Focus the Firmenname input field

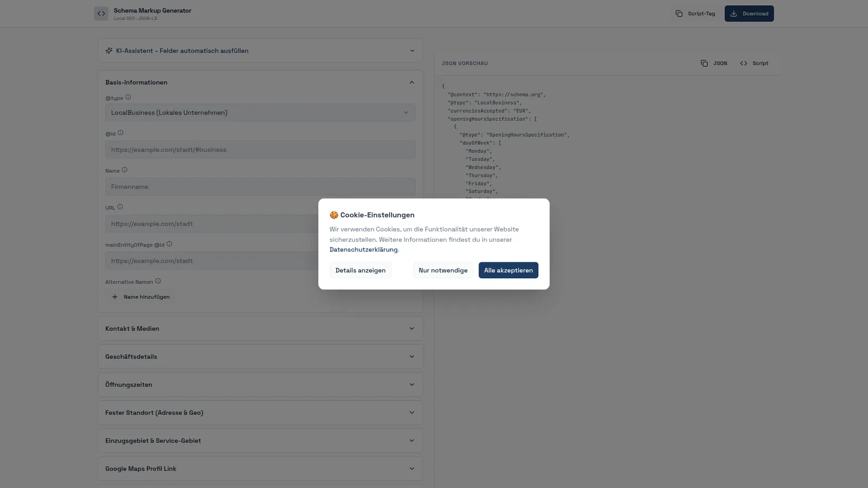260,187
